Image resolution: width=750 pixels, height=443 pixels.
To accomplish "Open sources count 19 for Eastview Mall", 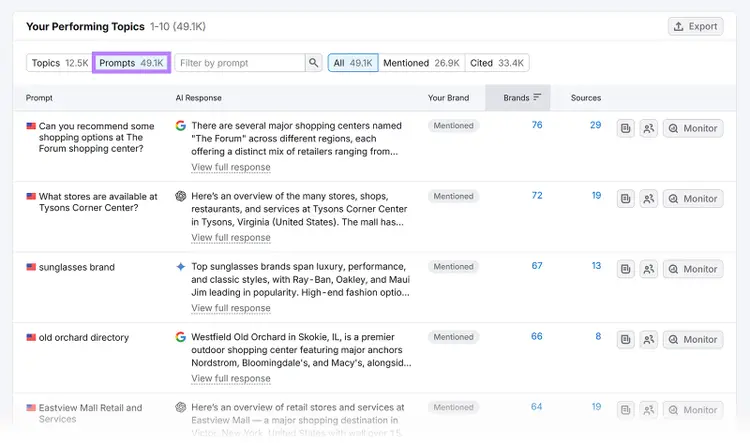I will tap(596, 407).
